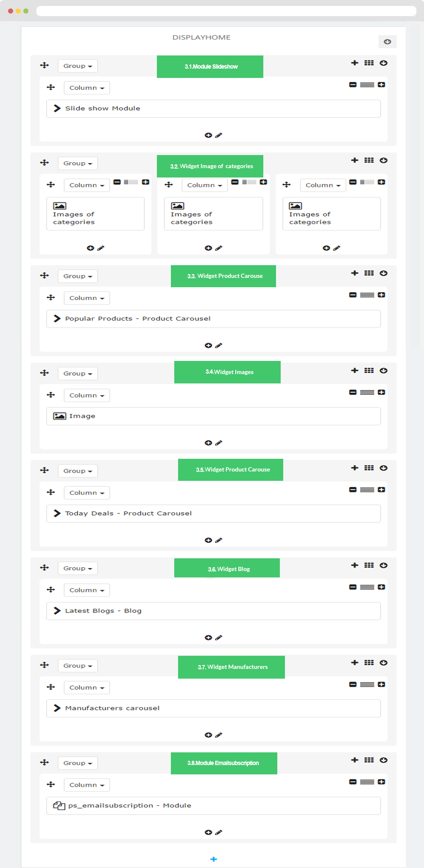Add a column to the Slideshow group
Image resolution: width=424 pixels, height=868 pixels.
click(355, 63)
